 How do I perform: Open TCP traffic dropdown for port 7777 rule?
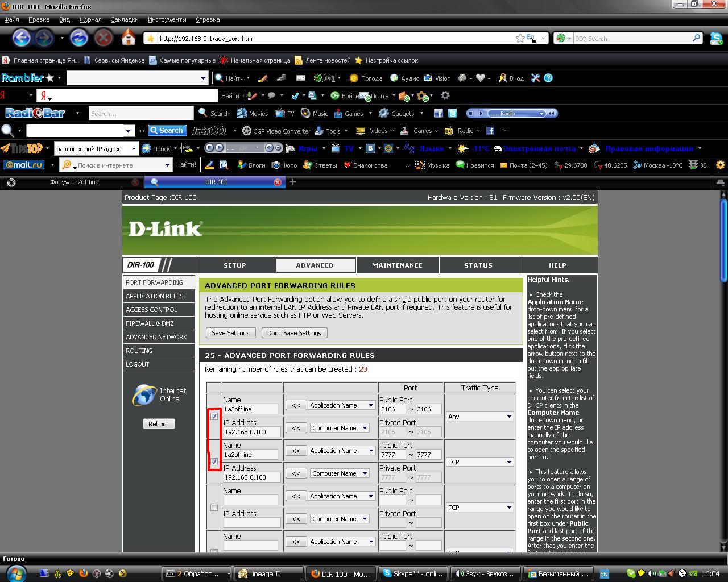(x=480, y=462)
